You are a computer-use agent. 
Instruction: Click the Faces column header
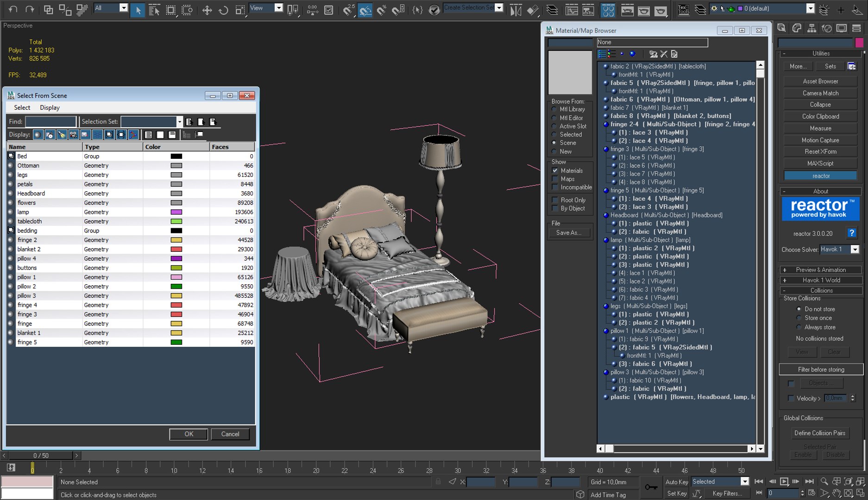click(x=232, y=147)
